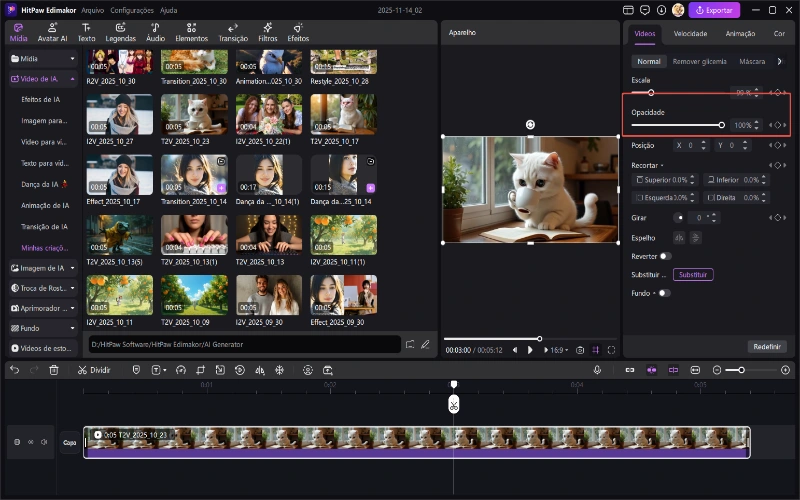Split the clip with Dividir button

94,370
